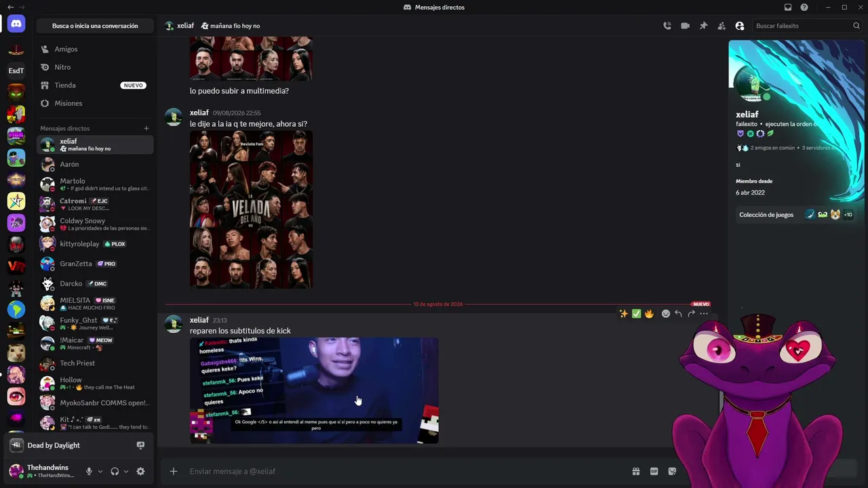This screenshot has height=488, width=868.
Task: Open GranZetta direct message
Action: pyautogui.click(x=95, y=264)
